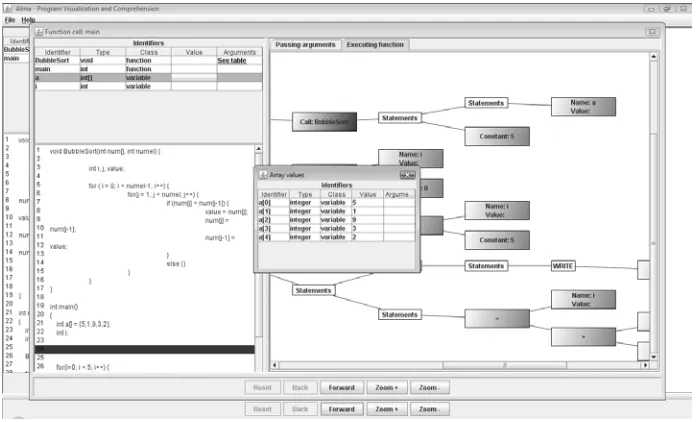Close the Function call: main dialog

(652, 32)
